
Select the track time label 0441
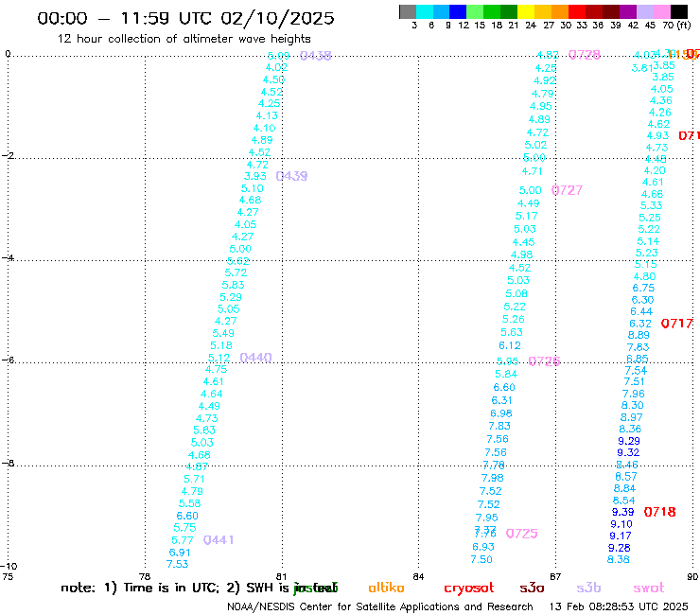tap(219, 540)
